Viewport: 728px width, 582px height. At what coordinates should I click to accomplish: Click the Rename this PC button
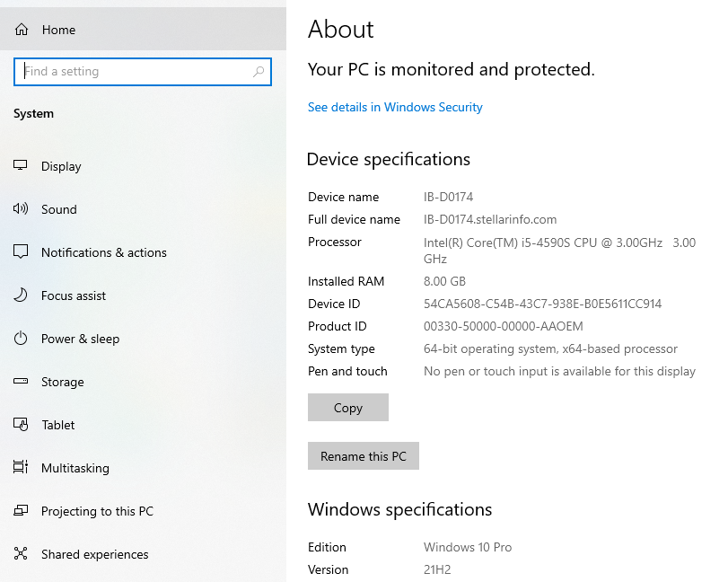coord(364,456)
